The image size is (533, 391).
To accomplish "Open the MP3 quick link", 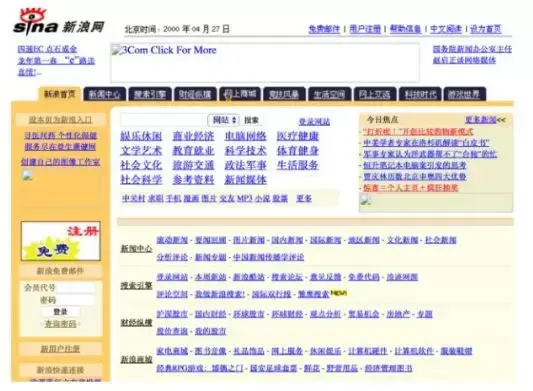I will pos(244,198).
